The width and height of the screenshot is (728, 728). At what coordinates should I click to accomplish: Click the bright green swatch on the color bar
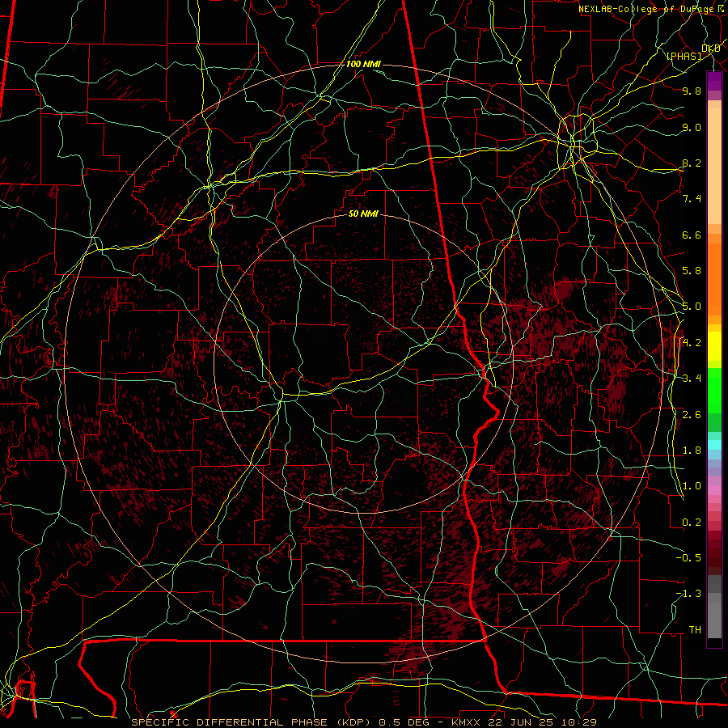[714, 392]
